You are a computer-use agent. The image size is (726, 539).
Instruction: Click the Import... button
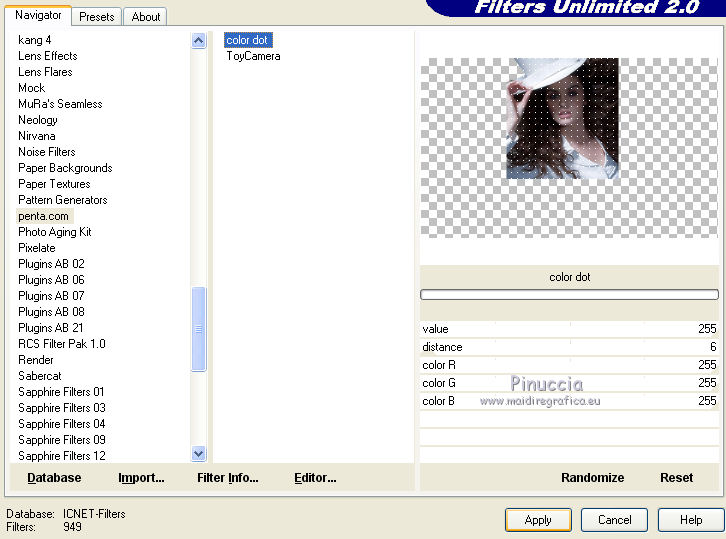pos(141,477)
